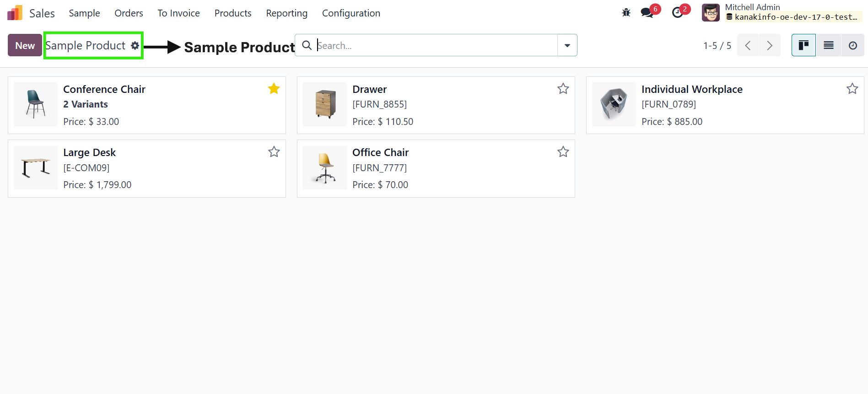
Task: Switch to List view
Action: pyautogui.click(x=828, y=45)
